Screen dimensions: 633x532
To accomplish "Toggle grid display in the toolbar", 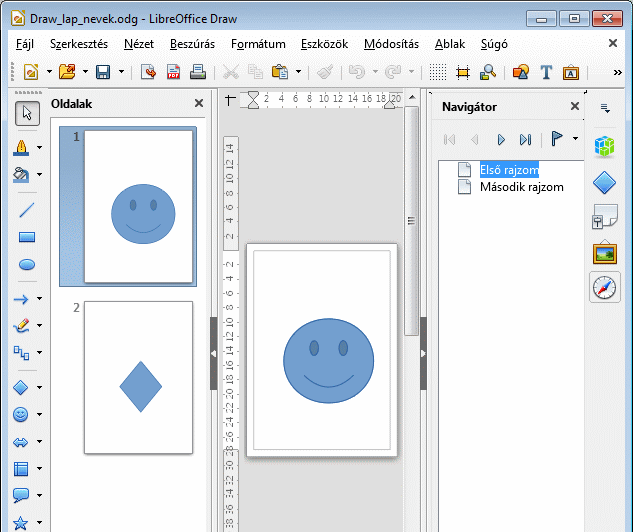I will [x=438, y=72].
